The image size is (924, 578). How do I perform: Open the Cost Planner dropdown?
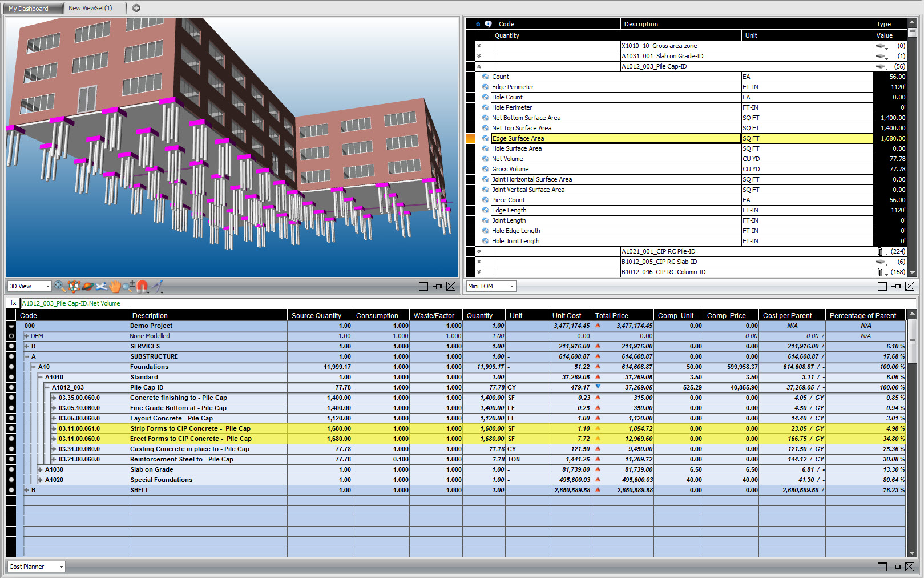pyautogui.click(x=60, y=567)
